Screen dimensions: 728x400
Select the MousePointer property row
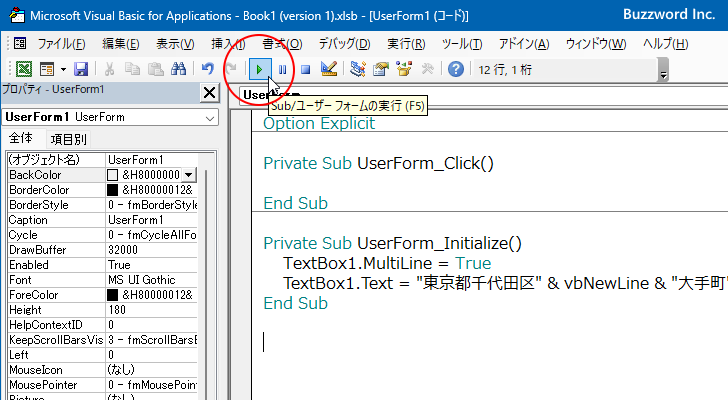click(103, 385)
